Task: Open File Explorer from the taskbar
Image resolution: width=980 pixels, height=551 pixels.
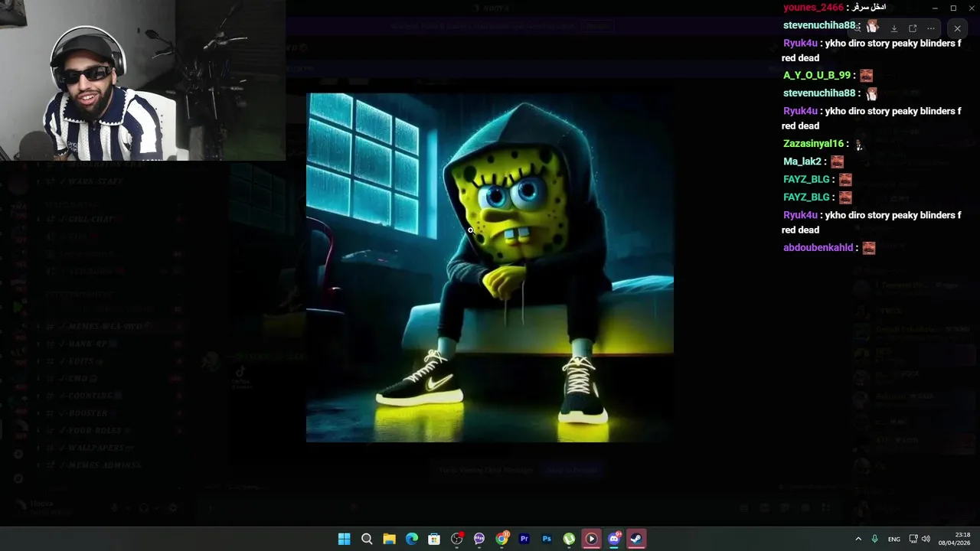Action: click(389, 539)
